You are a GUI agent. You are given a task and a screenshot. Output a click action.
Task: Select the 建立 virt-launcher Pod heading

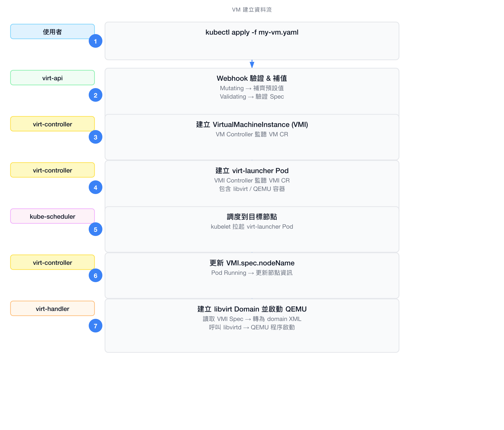[x=252, y=171]
